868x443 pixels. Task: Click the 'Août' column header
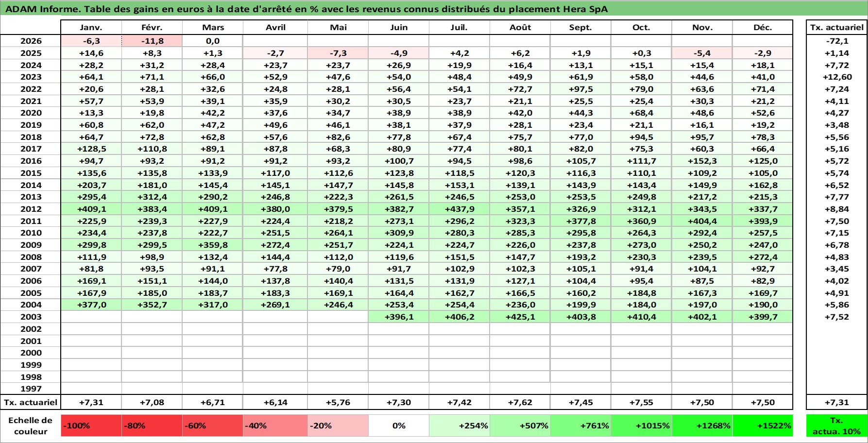(x=520, y=27)
